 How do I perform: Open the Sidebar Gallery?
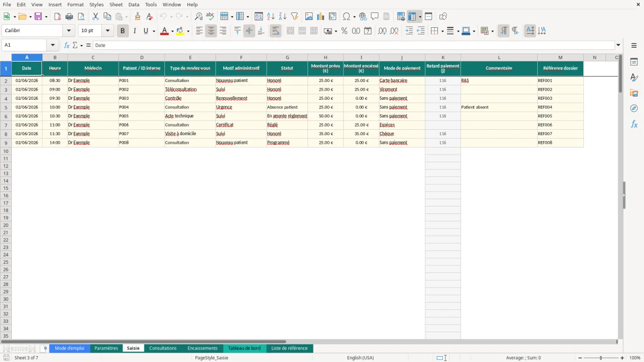(634, 93)
